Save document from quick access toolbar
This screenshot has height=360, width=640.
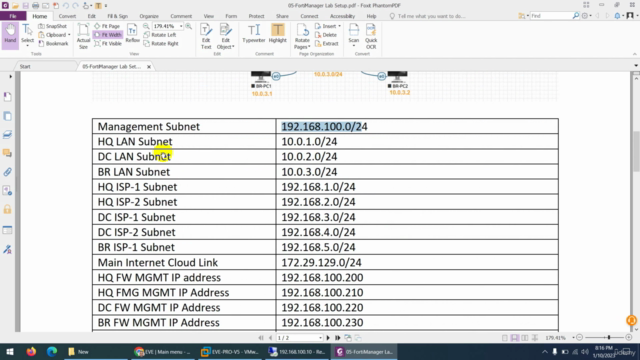point(25,6)
